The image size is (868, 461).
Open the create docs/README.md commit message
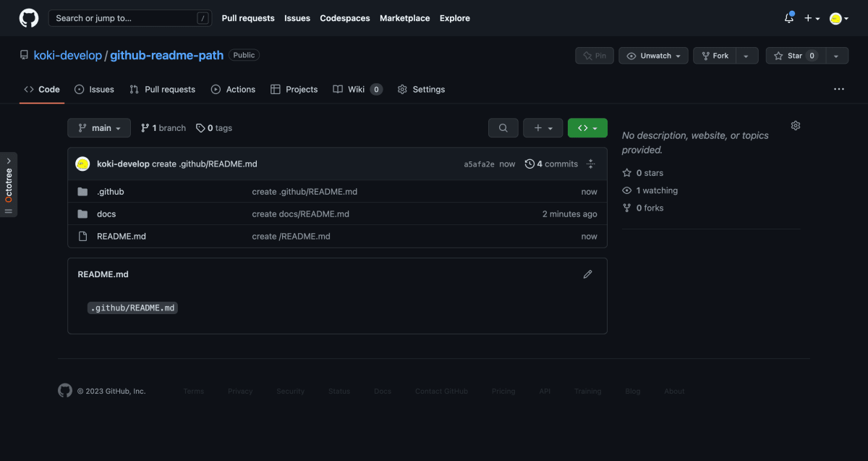301,214
